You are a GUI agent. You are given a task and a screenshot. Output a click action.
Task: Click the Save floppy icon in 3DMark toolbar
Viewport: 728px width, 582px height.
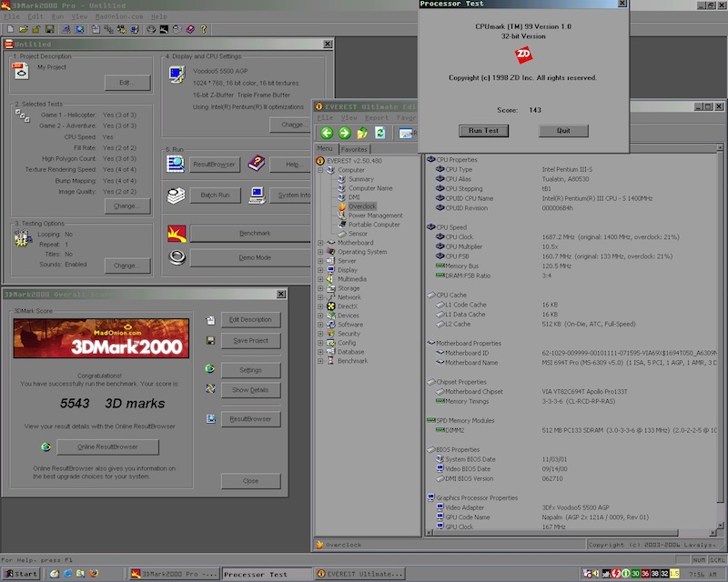pyautogui.click(x=50, y=29)
